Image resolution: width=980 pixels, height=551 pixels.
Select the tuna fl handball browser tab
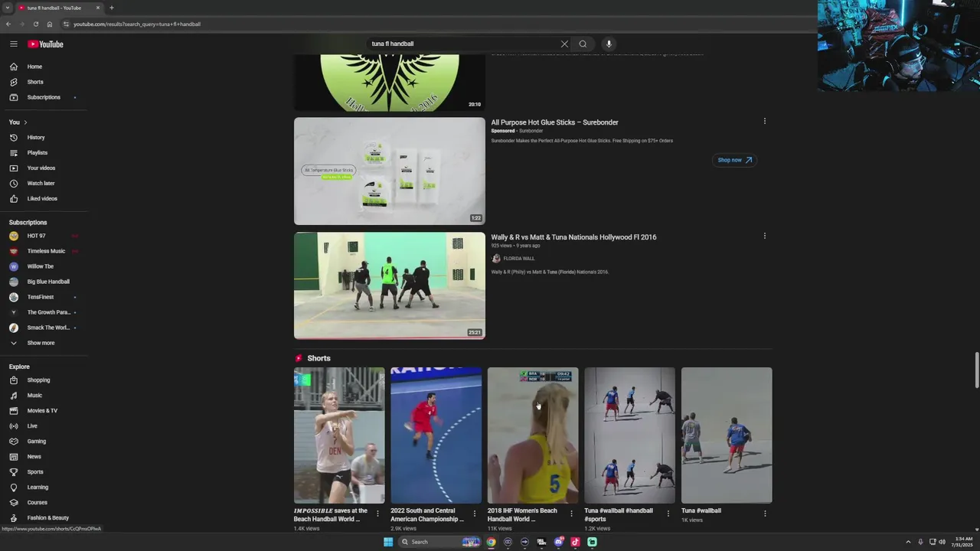pyautogui.click(x=59, y=8)
